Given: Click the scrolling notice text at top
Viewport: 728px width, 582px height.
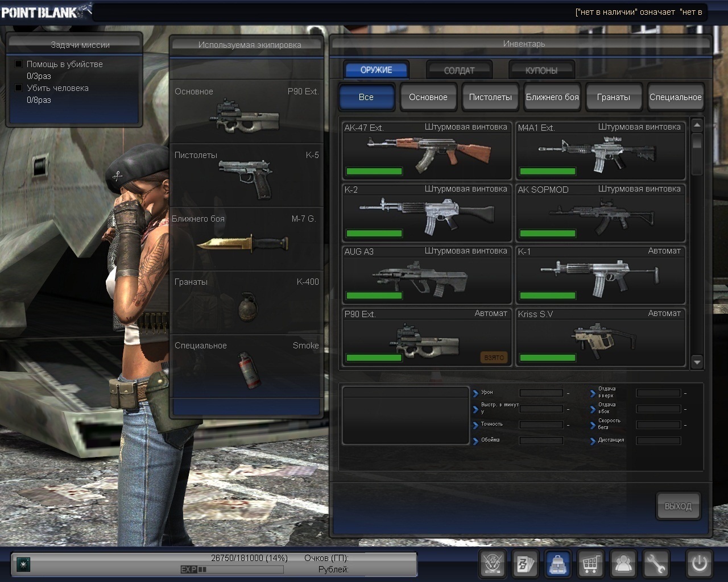Looking at the screenshot, I should (639, 12).
